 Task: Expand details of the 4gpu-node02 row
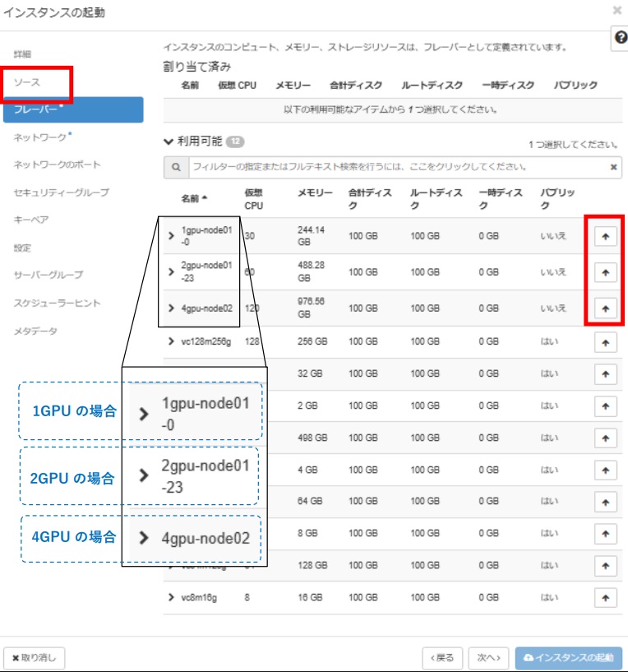coord(171,308)
